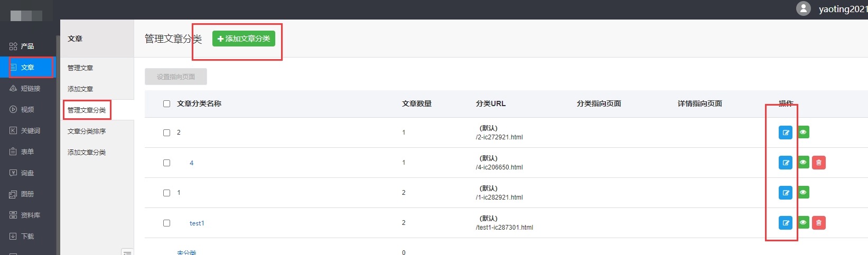Preview category test1 via green eye icon
This screenshot has width=868, height=255.
[803, 223]
